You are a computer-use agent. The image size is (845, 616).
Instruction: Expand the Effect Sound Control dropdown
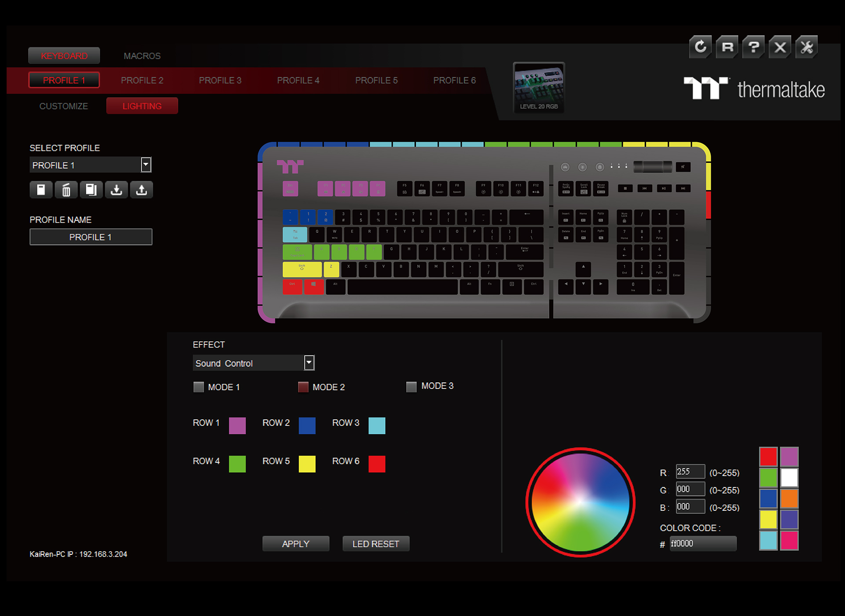click(x=309, y=363)
